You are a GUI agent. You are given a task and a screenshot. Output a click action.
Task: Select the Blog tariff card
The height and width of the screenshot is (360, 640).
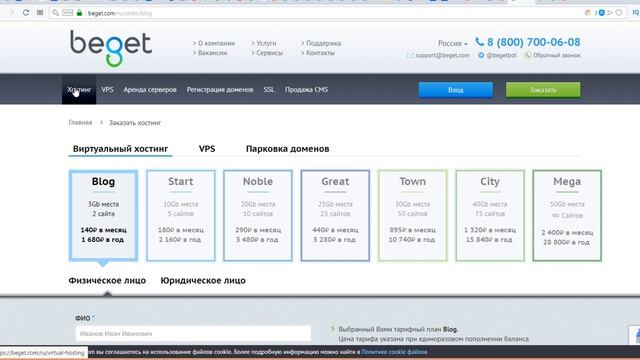tap(103, 216)
